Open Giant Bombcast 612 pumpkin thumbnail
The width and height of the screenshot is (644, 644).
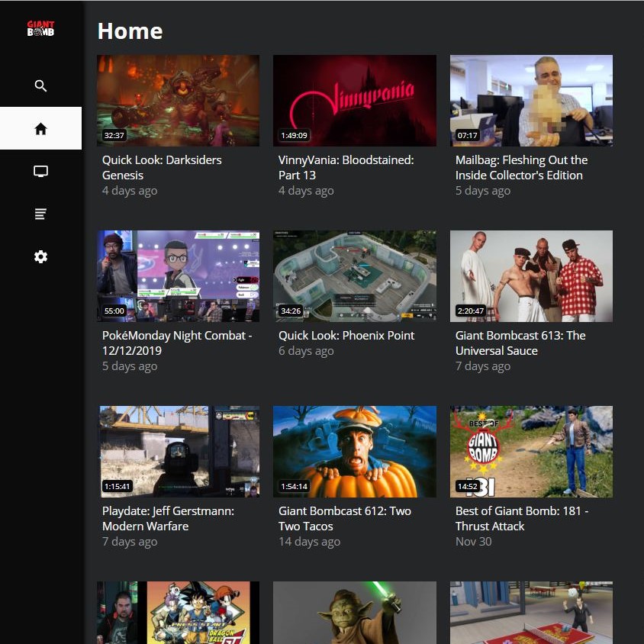(355, 452)
